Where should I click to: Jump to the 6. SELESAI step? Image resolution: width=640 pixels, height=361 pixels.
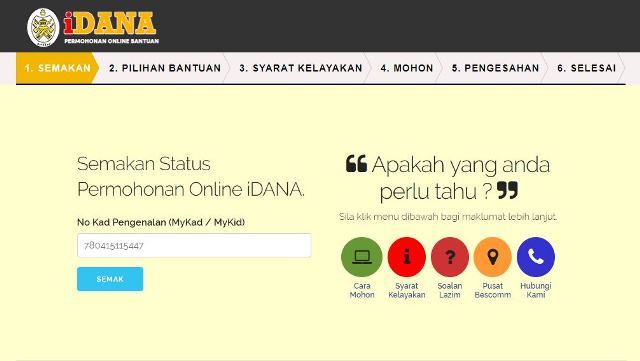pyautogui.click(x=587, y=68)
